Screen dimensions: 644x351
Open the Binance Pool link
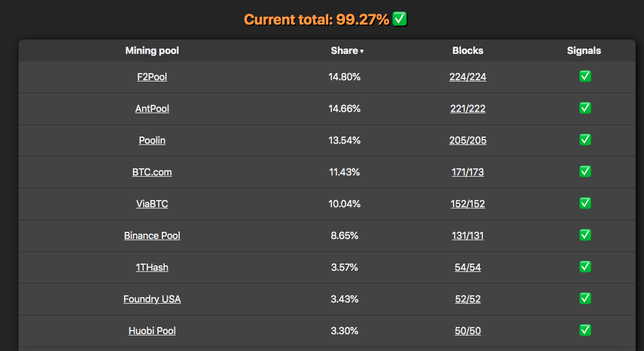[152, 235]
